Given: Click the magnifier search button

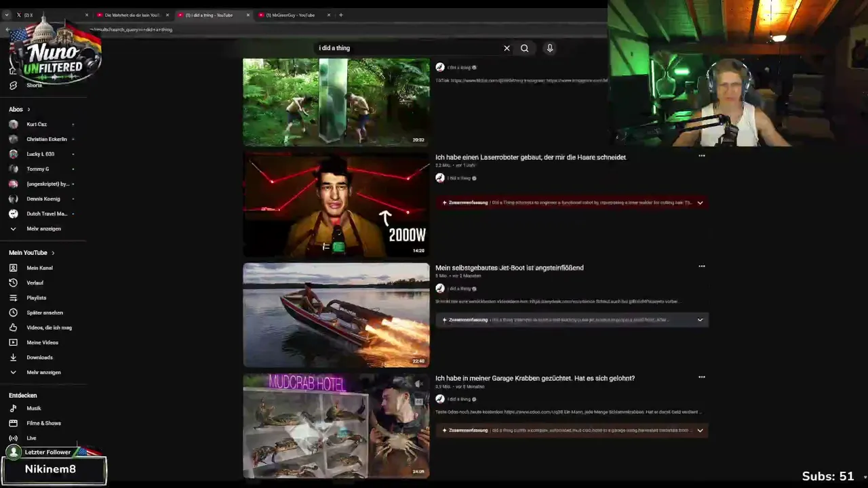Looking at the screenshot, I should coord(524,48).
